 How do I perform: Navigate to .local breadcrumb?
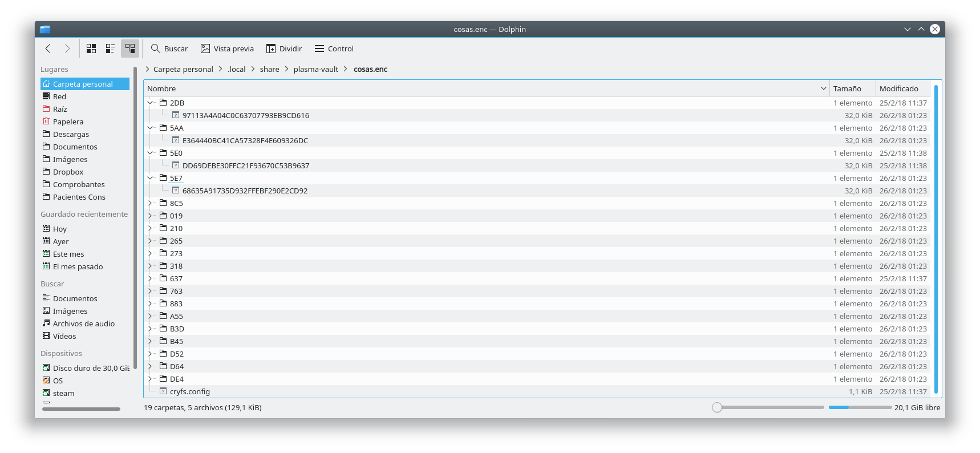click(x=237, y=69)
